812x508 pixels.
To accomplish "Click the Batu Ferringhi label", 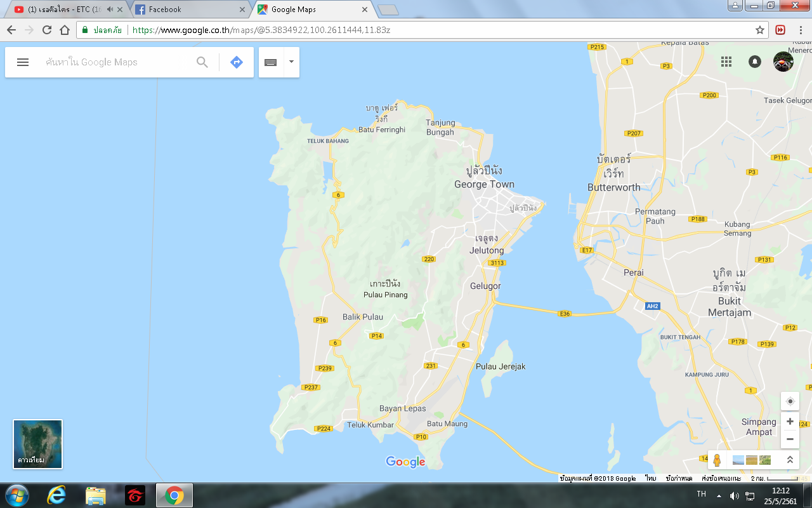I will [x=382, y=130].
